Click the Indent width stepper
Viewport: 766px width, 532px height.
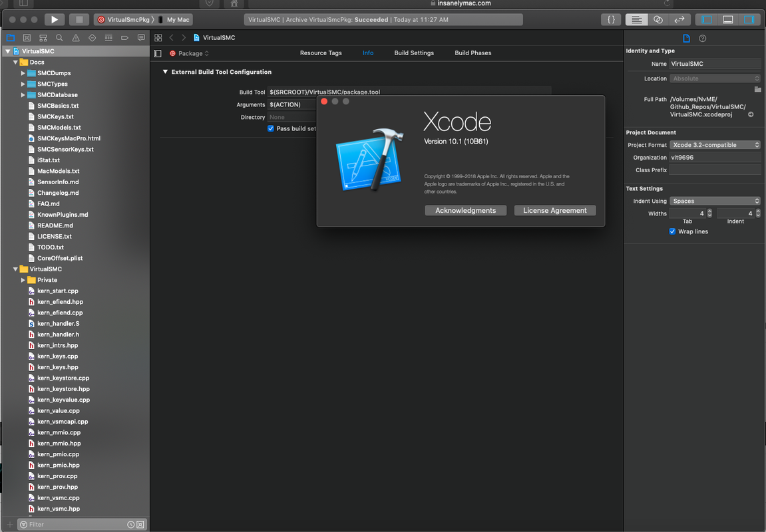[758, 213]
